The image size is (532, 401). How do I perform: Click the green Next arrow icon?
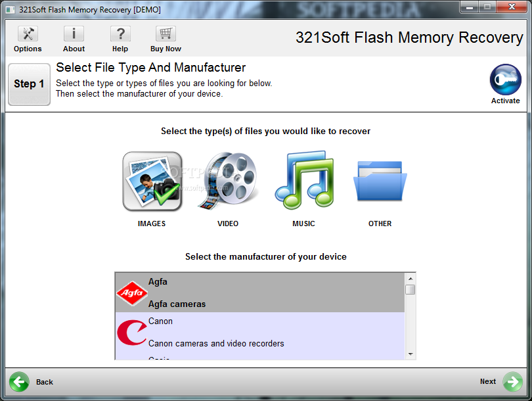(513, 382)
